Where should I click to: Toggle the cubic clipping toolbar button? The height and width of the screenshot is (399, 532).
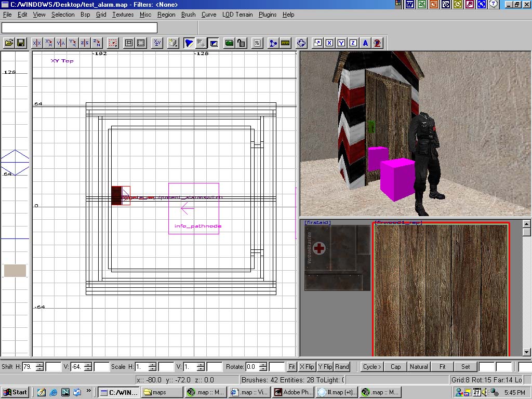pyautogui.click(x=213, y=43)
